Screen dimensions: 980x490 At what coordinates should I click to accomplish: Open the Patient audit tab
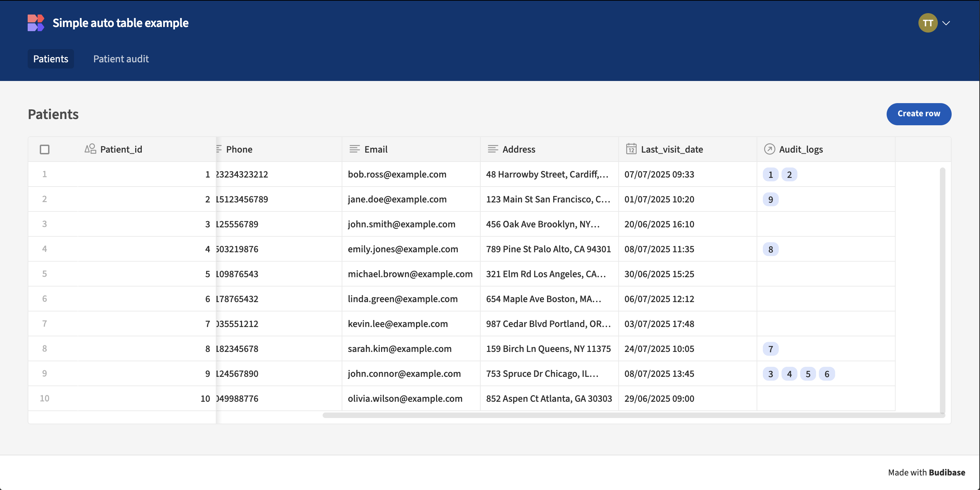pos(121,58)
